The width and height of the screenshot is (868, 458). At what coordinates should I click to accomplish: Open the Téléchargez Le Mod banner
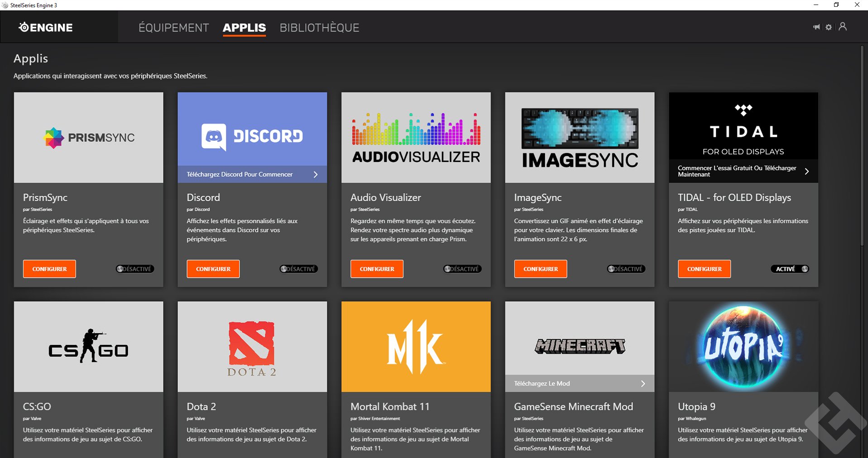point(580,384)
